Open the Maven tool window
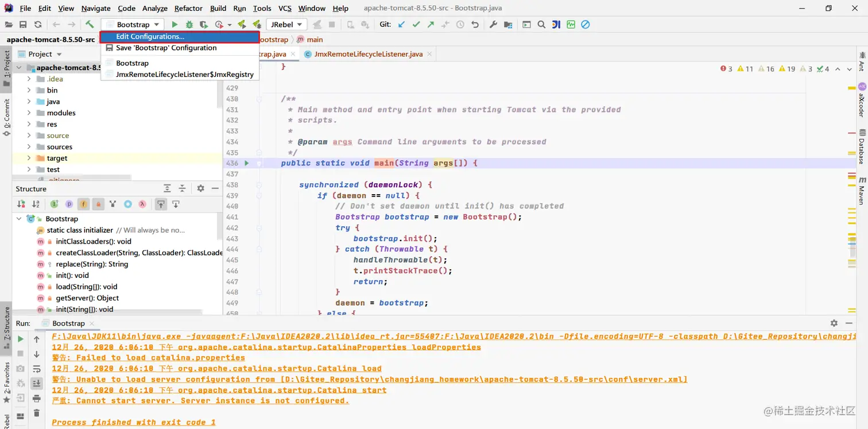868x429 pixels. 862,191
